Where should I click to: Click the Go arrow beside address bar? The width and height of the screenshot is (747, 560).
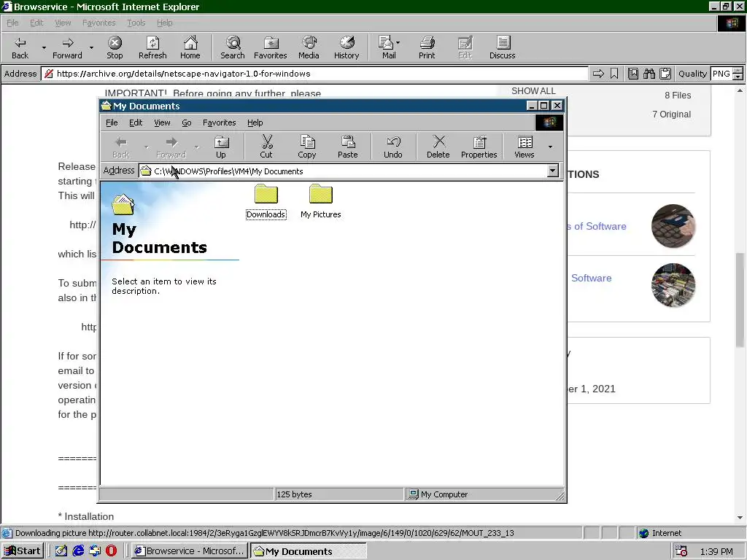[x=598, y=74]
